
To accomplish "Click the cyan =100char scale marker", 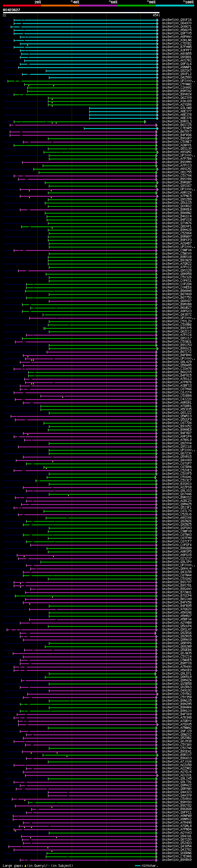I will 137,866.
